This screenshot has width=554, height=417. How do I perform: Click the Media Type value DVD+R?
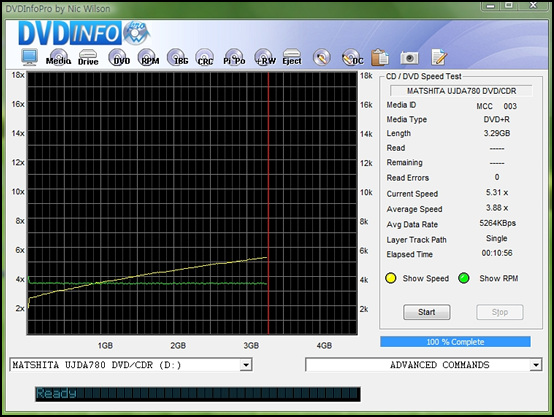click(496, 119)
